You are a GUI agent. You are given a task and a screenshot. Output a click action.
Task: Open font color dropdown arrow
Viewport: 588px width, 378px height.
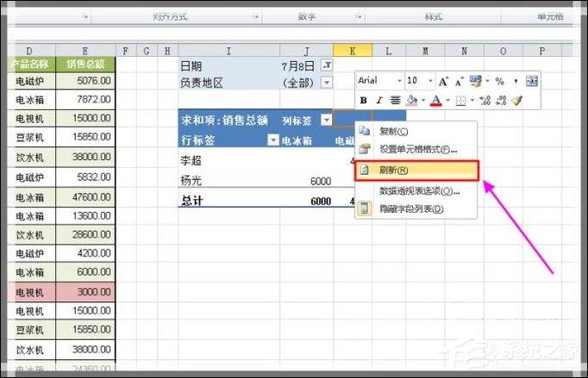tap(447, 101)
